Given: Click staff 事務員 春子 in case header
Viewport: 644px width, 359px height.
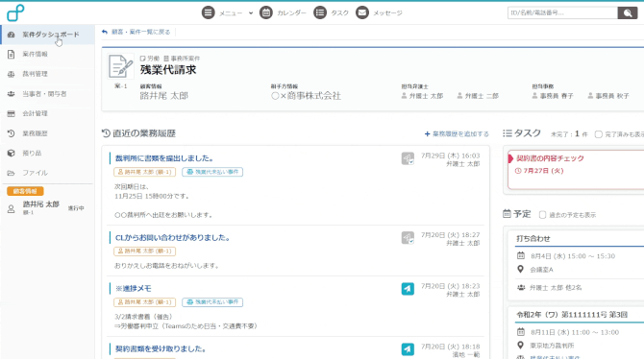Looking at the screenshot, I should point(553,96).
